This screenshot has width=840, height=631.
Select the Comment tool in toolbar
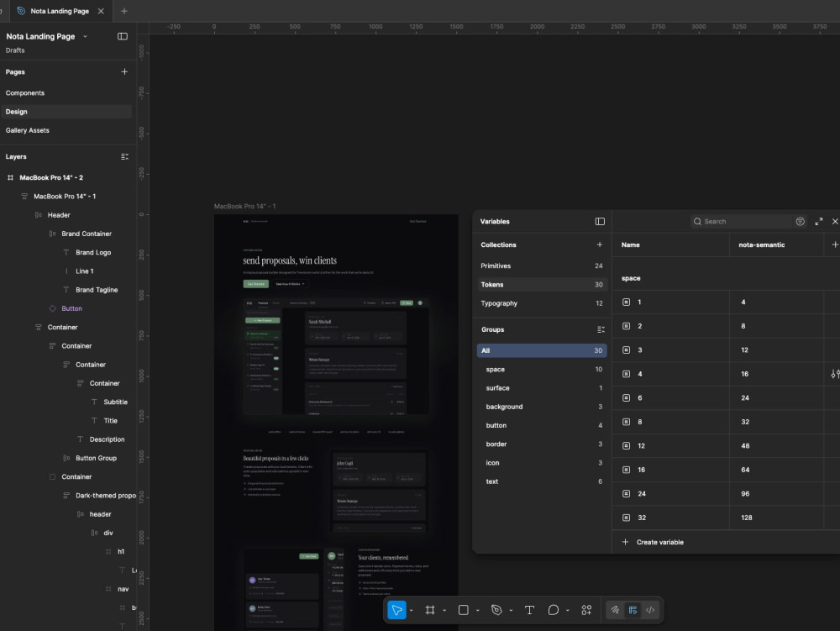[554, 609]
